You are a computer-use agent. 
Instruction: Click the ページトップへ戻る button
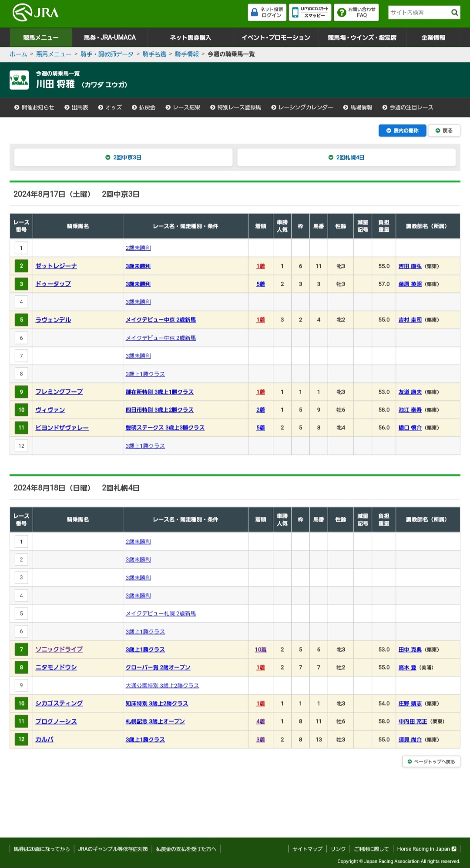tap(431, 761)
